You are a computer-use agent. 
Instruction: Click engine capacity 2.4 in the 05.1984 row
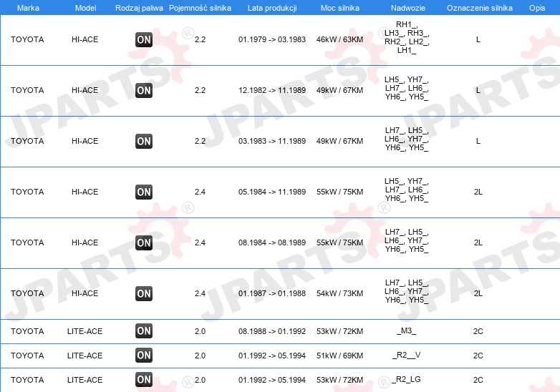click(x=200, y=192)
